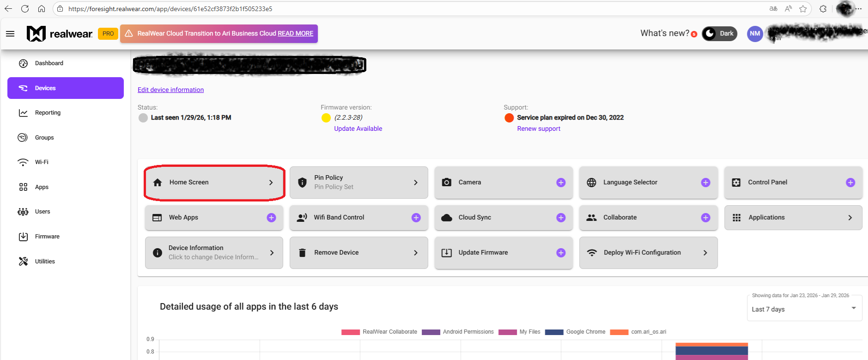Click the RealWear Collaborate legend swatch

pos(350,332)
